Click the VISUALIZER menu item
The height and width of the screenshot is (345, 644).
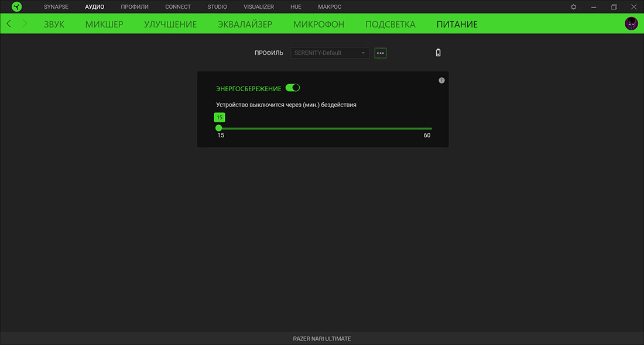pos(259,7)
